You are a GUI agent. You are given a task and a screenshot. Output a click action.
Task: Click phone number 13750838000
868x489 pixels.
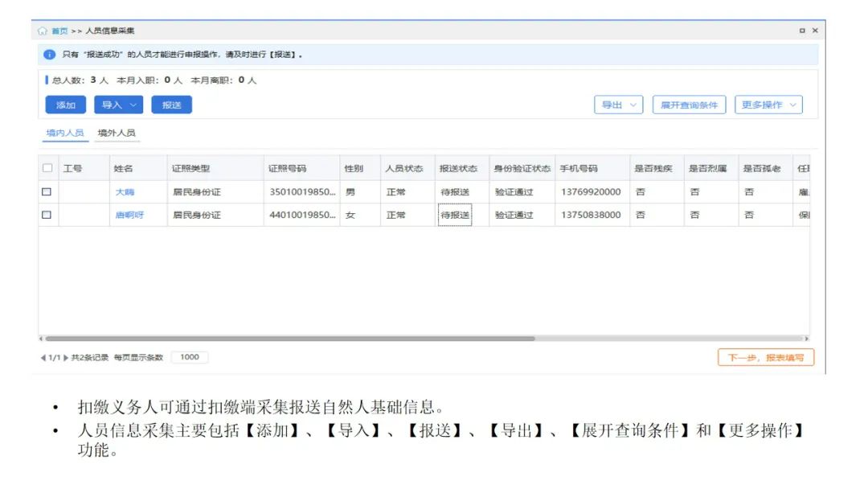click(x=591, y=215)
